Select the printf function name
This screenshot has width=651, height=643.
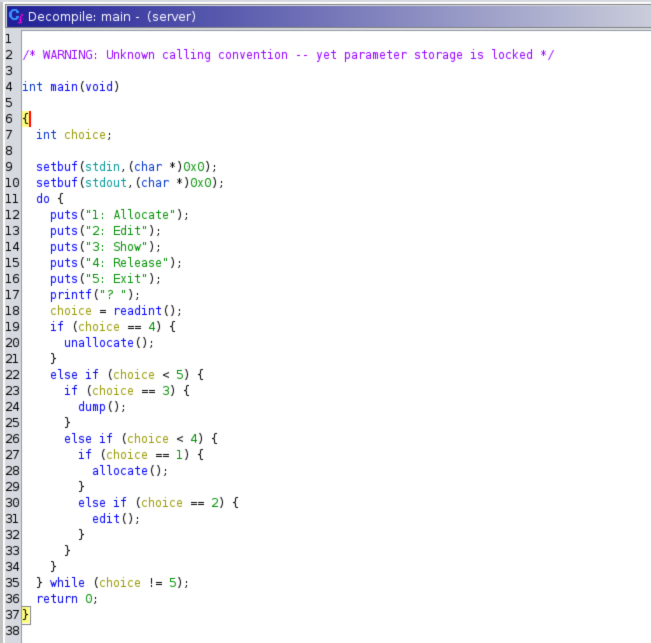[70, 295]
